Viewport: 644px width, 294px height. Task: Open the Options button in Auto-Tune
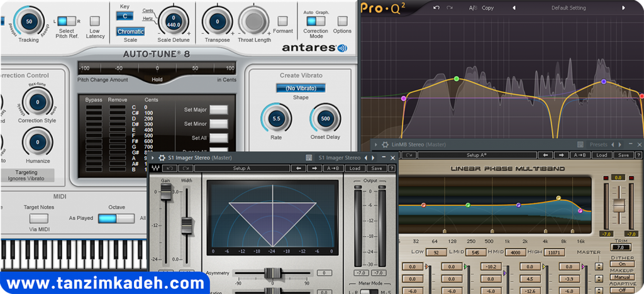(343, 21)
